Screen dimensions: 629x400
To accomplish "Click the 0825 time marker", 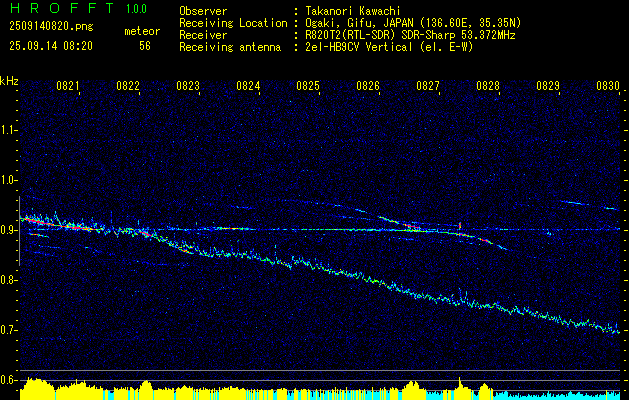I will 308,86.
